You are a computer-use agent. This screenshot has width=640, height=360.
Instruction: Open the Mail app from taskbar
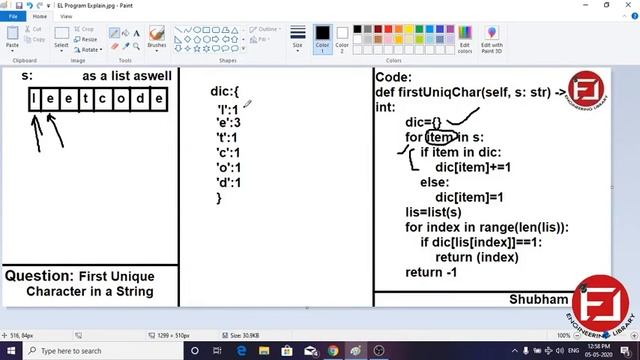pos(310,351)
